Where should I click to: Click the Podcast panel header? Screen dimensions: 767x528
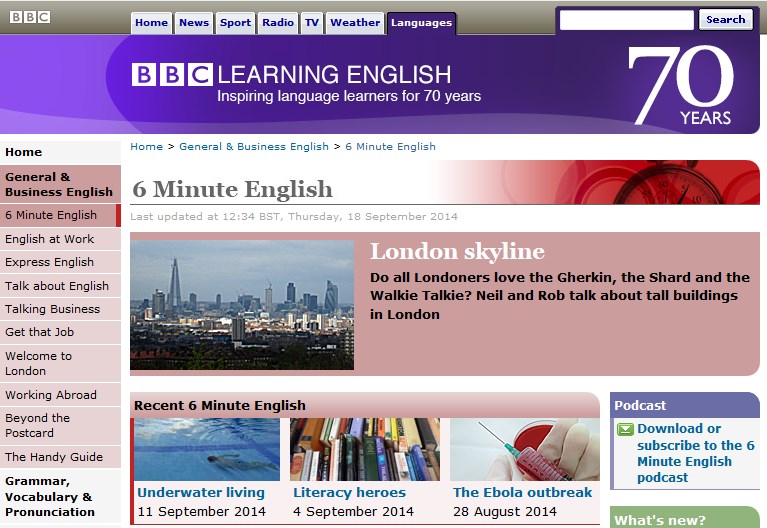(x=685, y=405)
